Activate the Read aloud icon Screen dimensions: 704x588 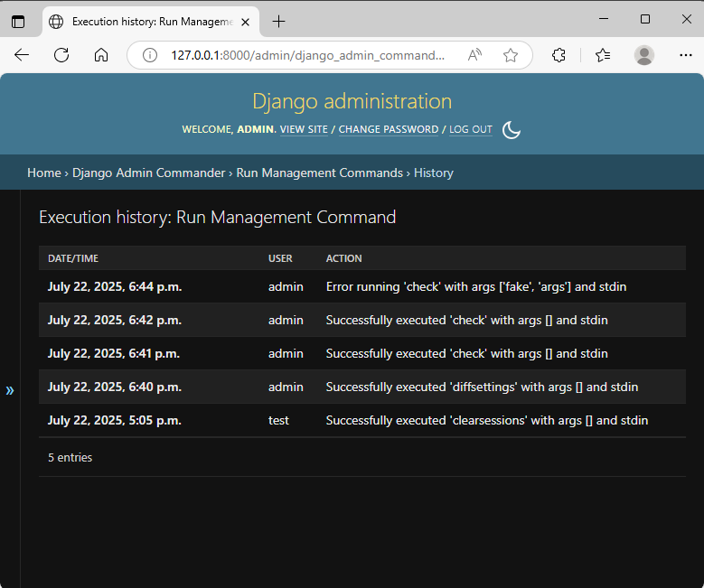[x=474, y=55]
